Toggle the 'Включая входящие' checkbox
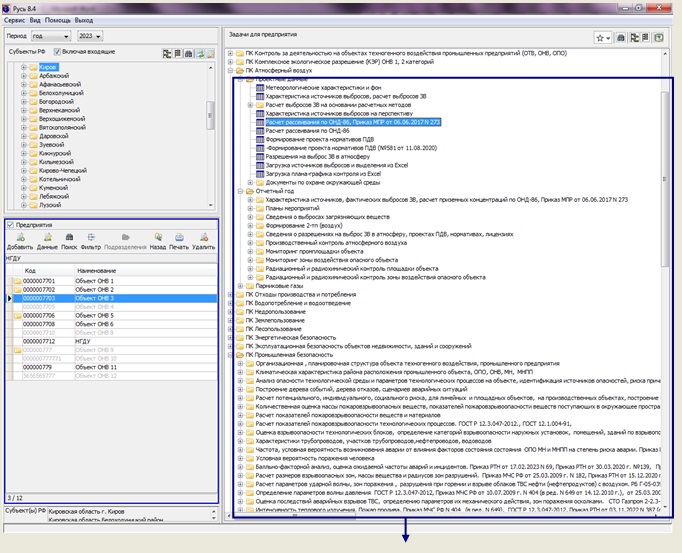This screenshot has height=553, width=682. click(x=55, y=50)
